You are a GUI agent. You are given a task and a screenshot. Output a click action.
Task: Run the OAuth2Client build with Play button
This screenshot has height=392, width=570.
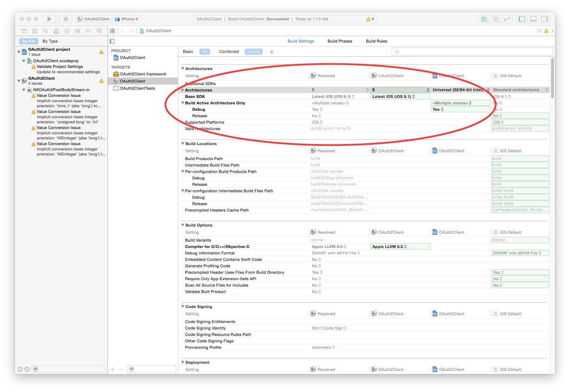click(x=49, y=19)
